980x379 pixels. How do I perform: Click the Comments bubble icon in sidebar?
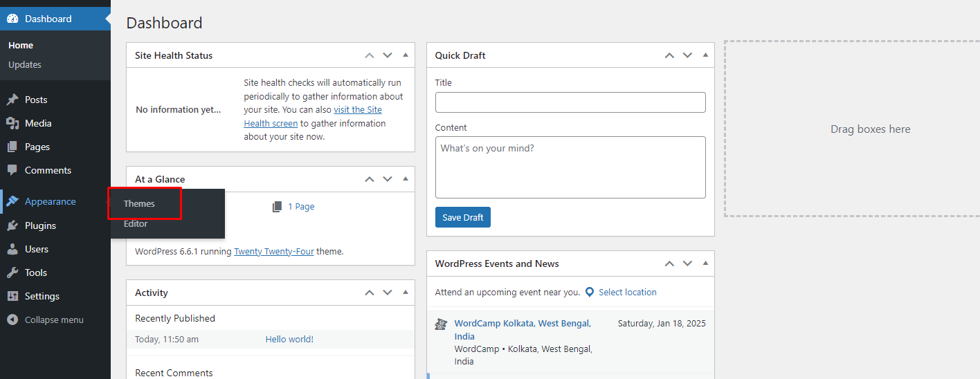tap(12, 170)
